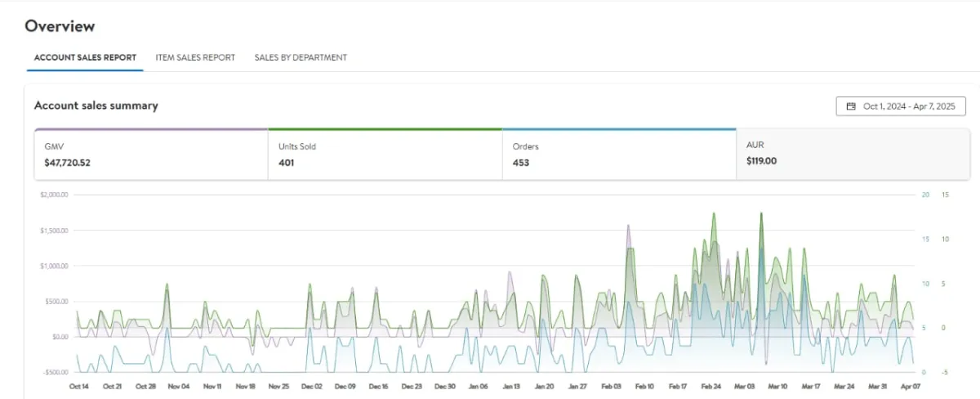This screenshot has height=399, width=980.
Task: Click the Apr 07 axis label
Action: click(911, 386)
